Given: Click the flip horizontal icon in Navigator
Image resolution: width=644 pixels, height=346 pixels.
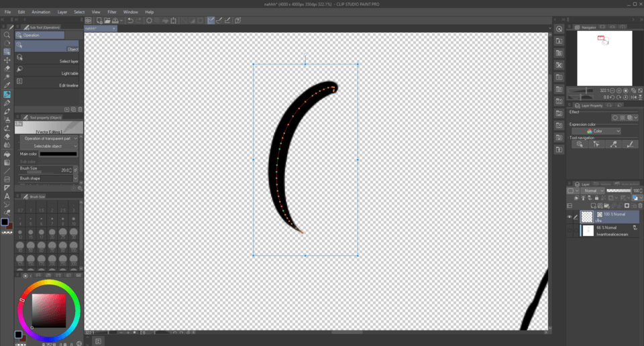Looking at the screenshot, I should 633,97.
